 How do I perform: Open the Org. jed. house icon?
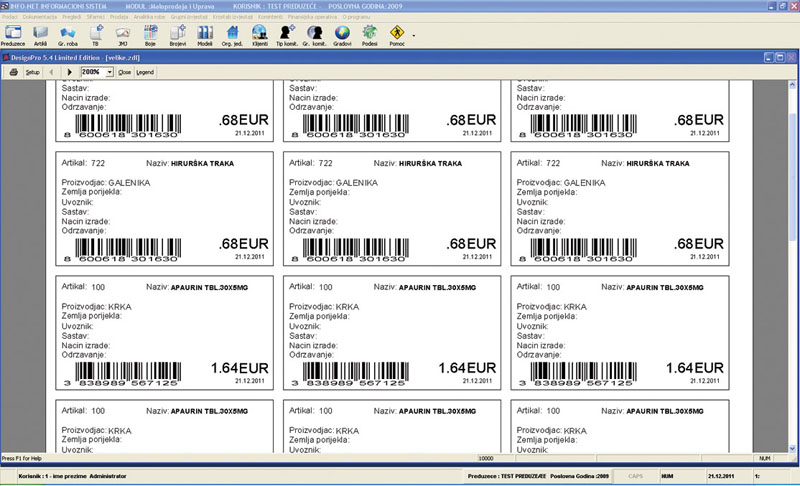(x=232, y=35)
